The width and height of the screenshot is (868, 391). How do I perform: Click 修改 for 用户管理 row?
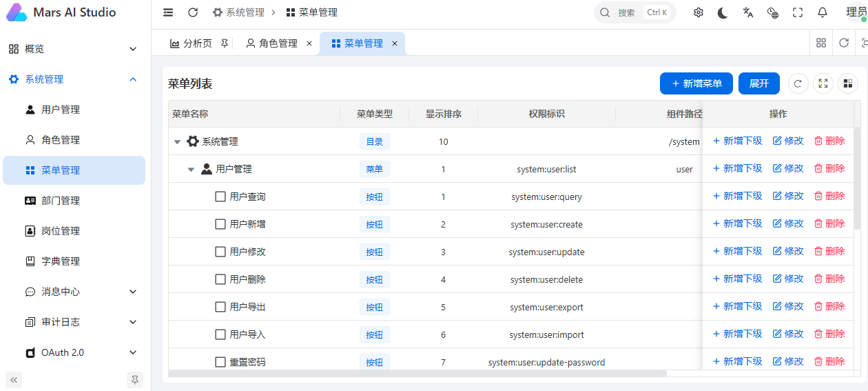tap(788, 168)
